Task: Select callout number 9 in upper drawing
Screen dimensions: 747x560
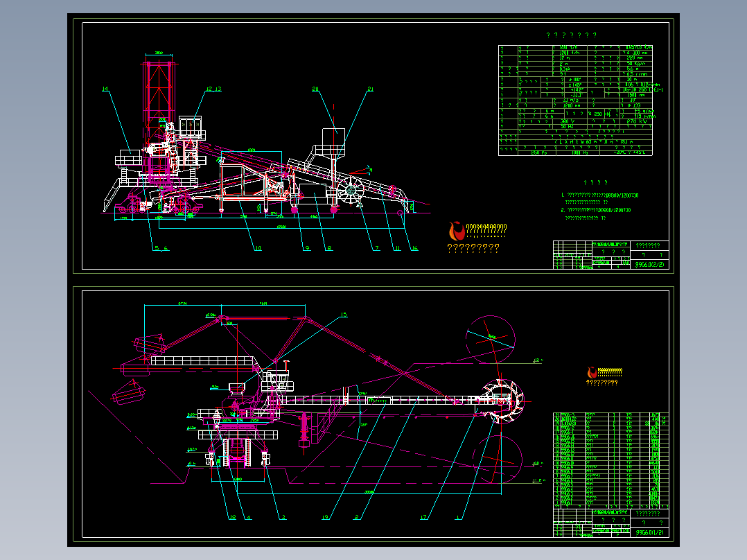Action: (x=307, y=248)
